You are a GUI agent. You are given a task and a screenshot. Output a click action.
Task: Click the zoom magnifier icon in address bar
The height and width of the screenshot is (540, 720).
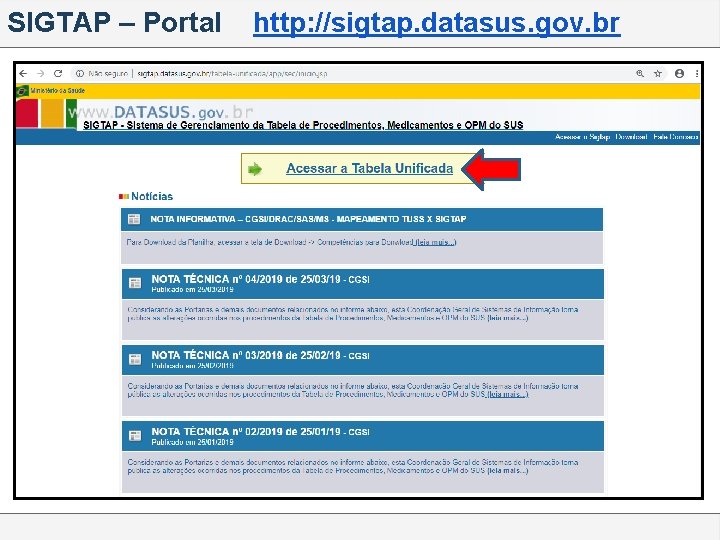click(640, 73)
